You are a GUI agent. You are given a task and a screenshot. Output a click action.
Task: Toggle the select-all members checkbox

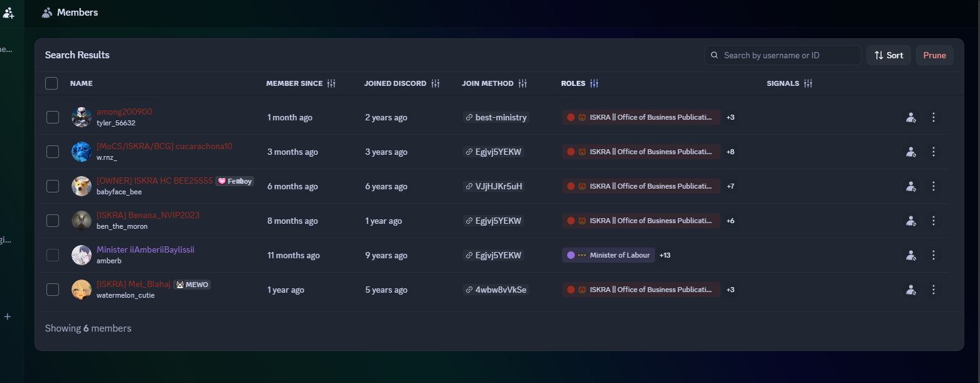(51, 83)
